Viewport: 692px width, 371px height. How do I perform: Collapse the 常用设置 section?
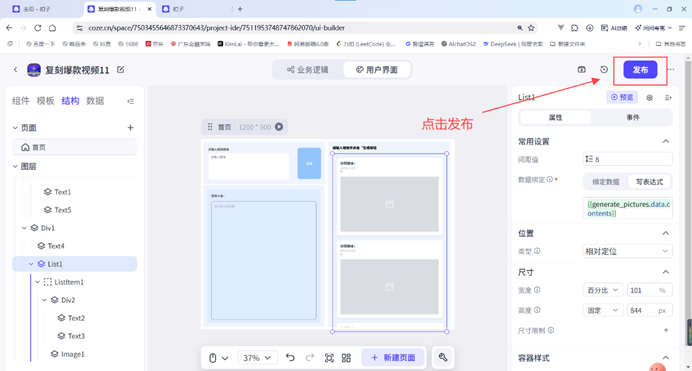(666, 141)
